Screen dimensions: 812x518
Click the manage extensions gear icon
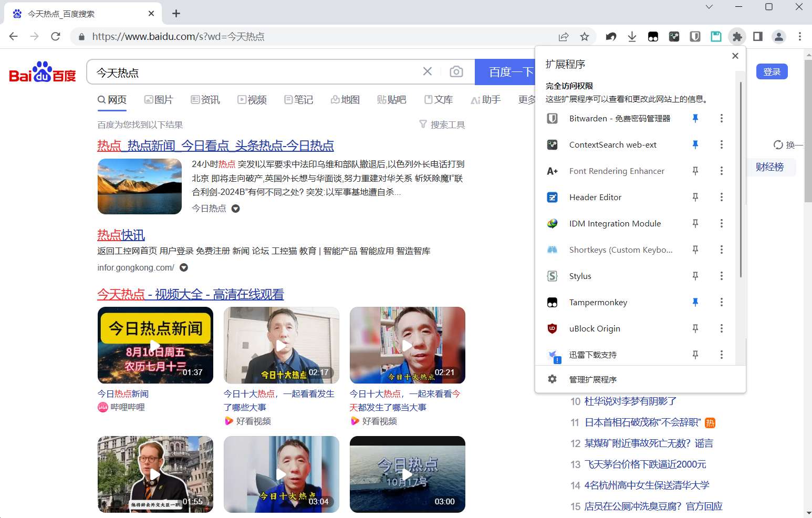click(x=552, y=379)
